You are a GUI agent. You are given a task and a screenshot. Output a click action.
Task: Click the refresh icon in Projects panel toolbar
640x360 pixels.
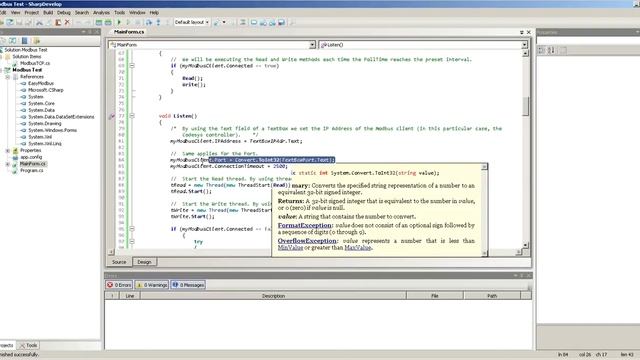point(13,40)
